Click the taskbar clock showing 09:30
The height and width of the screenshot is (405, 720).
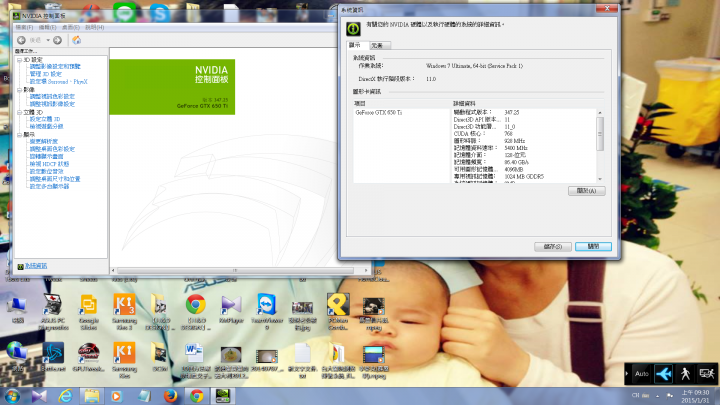695,396
